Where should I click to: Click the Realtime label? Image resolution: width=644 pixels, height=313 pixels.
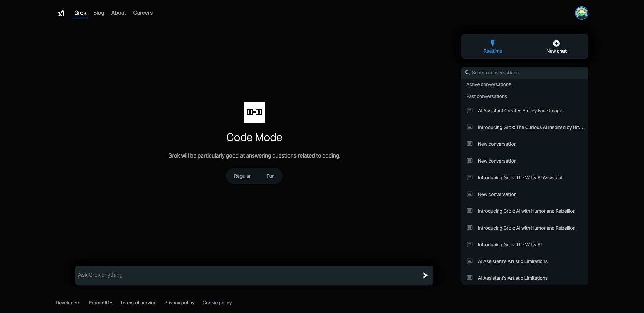tap(493, 51)
